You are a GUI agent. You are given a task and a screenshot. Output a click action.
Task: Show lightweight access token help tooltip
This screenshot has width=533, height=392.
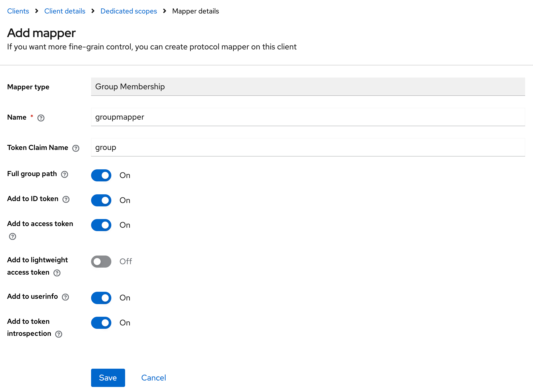tap(57, 273)
